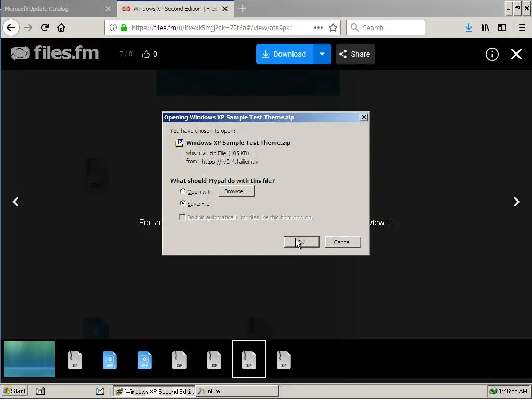Click Browse in the download dialog
This screenshot has height=399, width=532.
tap(236, 191)
